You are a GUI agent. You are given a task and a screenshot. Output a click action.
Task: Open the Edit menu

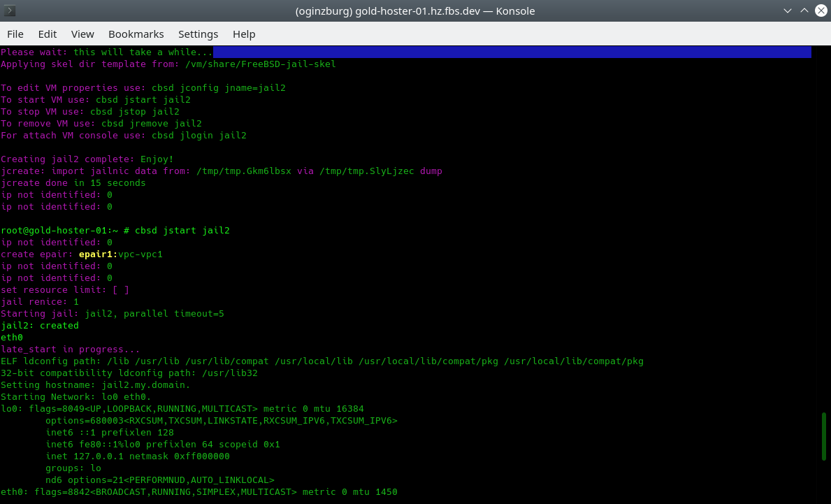tap(47, 34)
